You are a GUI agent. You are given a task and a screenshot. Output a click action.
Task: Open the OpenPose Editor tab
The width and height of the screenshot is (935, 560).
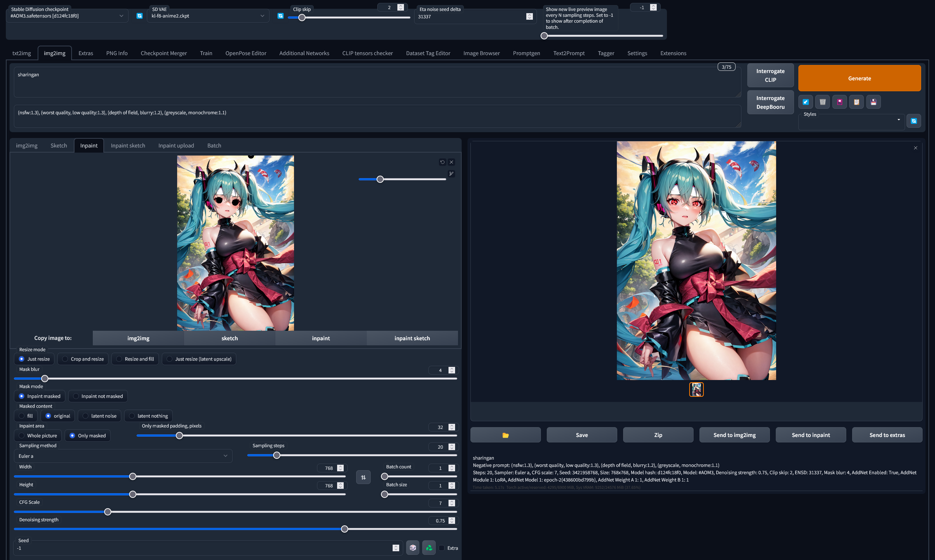[x=246, y=53]
